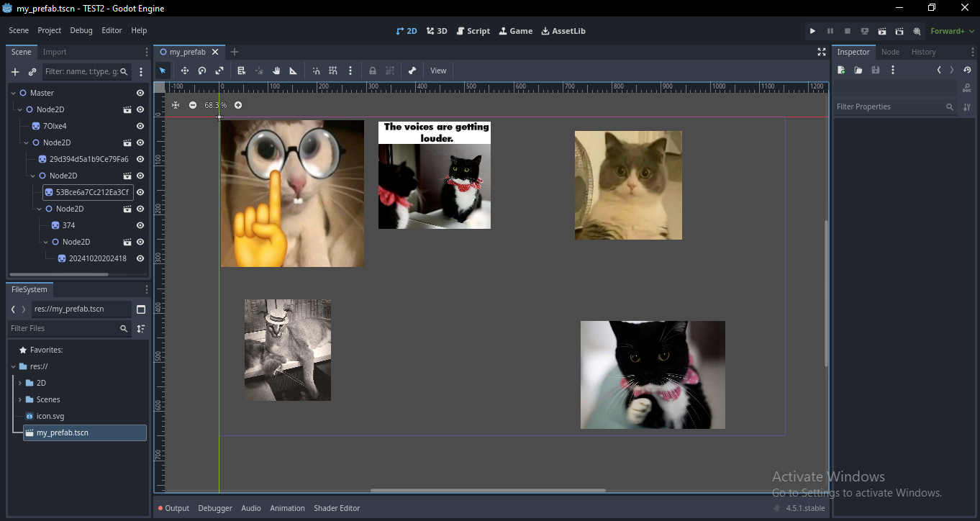Activate the Rotate mode tool
The image size is (980, 521).
[202, 71]
